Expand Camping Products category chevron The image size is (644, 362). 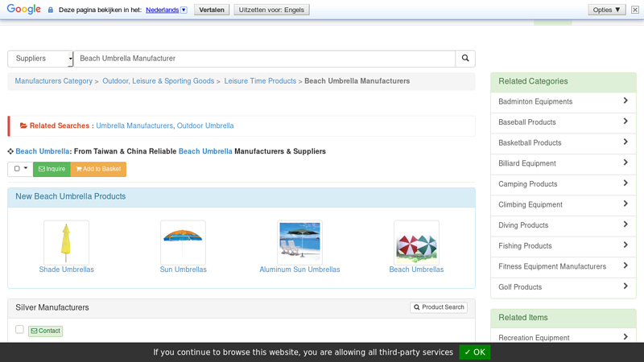[x=625, y=183]
